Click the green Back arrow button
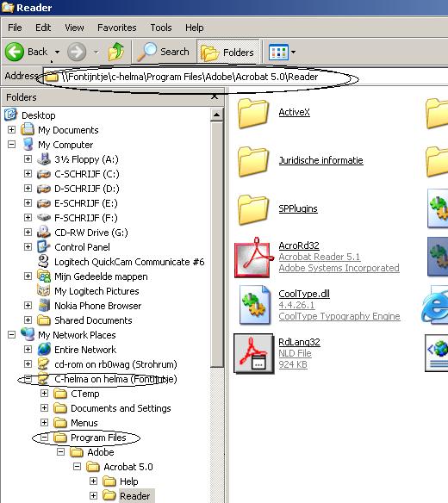Image resolution: width=448 pixels, height=503 pixels. pyautogui.click(x=15, y=52)
